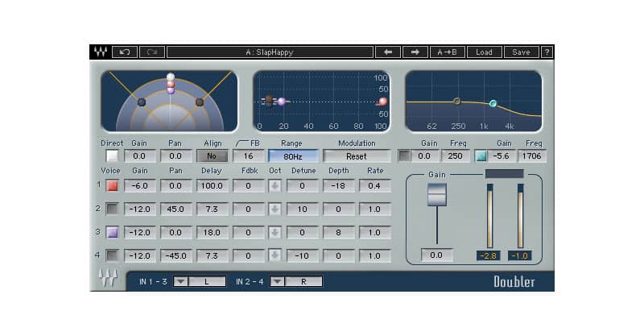The width and height of the screenshot is (644, 336).
Task: Click Voice 1 Delay 100.0 field
Action: 212,186
